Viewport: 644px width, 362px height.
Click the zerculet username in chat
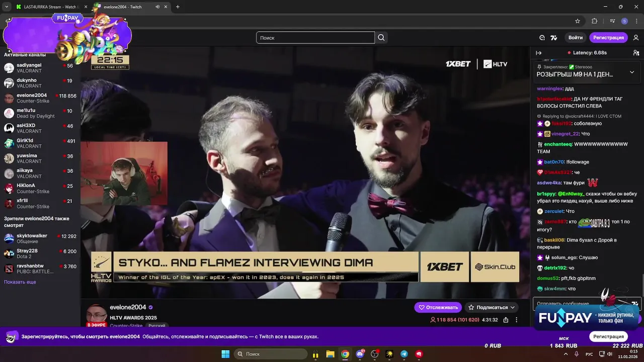554,211
